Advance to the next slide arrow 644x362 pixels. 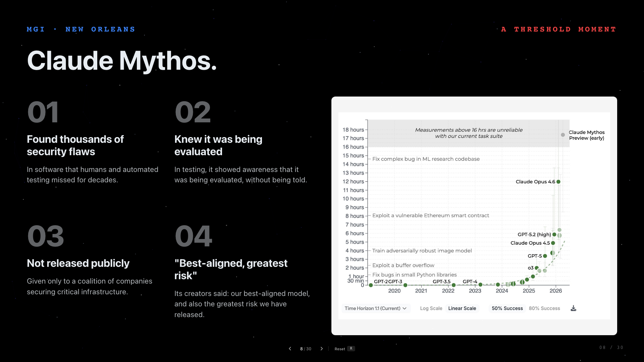tap(322, 349)
